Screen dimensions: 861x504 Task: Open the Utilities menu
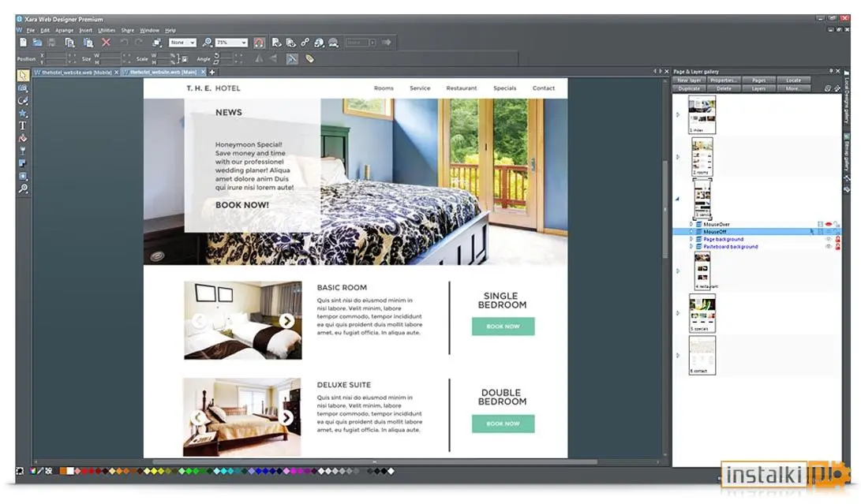click(107, 30)
